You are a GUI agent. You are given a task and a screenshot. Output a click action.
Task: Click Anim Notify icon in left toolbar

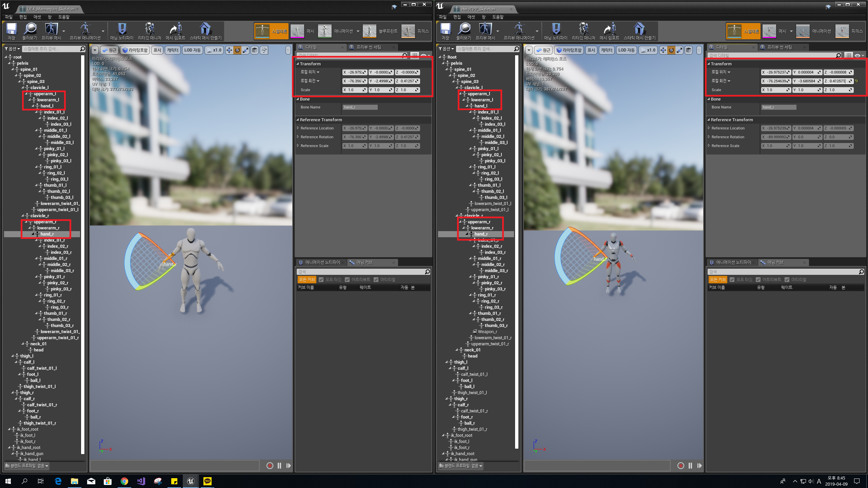[122, 30]
